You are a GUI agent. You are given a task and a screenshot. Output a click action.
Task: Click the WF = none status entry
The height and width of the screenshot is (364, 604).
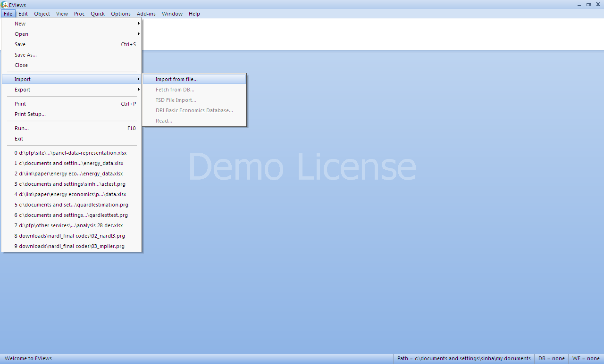pos(586,358)
